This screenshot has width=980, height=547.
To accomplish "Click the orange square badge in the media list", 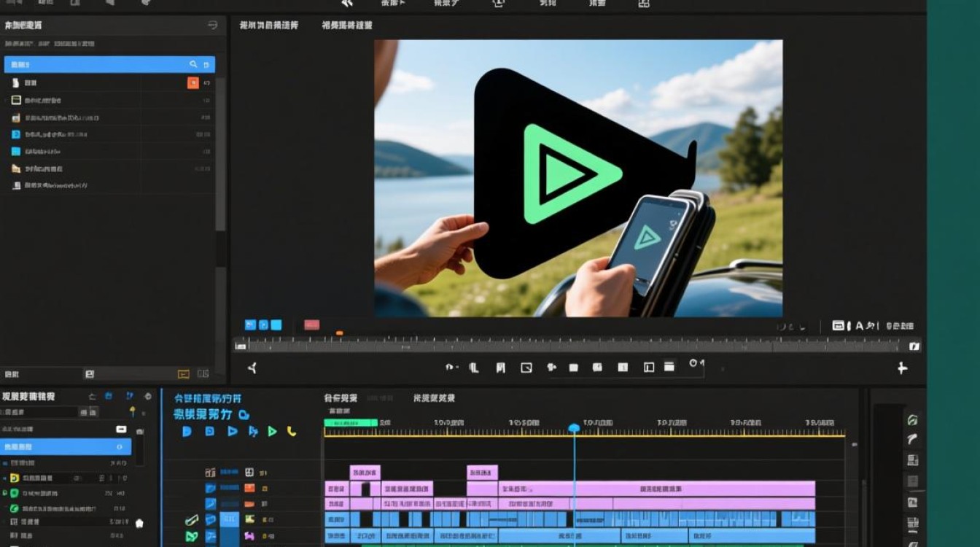I will (193, 83).
